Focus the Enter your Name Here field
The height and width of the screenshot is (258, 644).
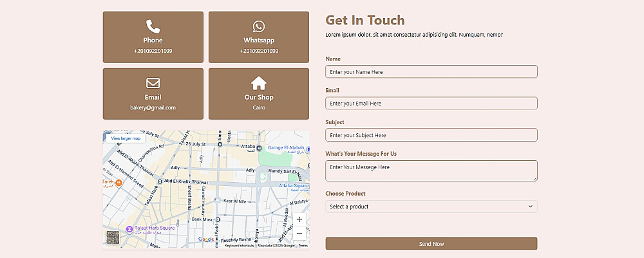click(431, 72)
